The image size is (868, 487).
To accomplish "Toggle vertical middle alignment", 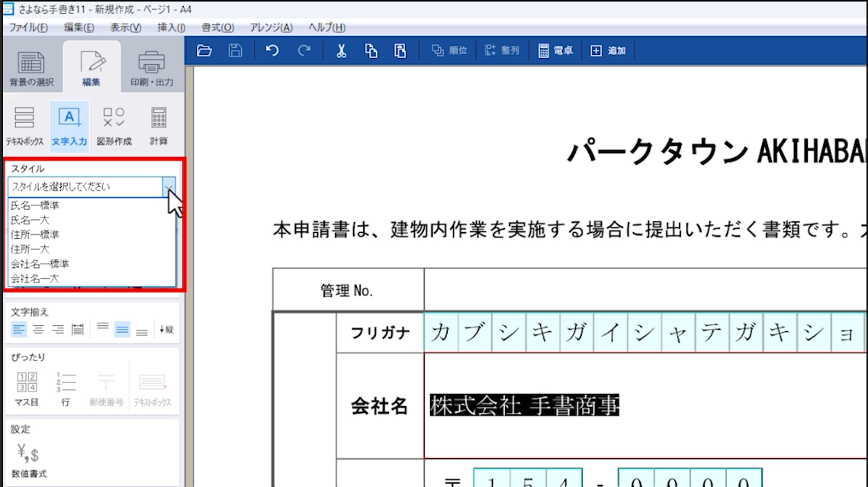I will point(121,330).
